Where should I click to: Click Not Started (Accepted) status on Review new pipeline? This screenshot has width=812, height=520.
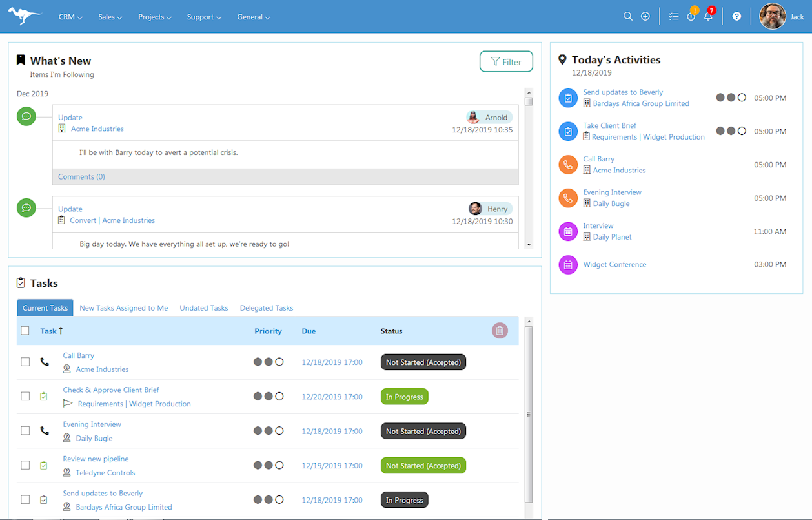coord(423,466)
